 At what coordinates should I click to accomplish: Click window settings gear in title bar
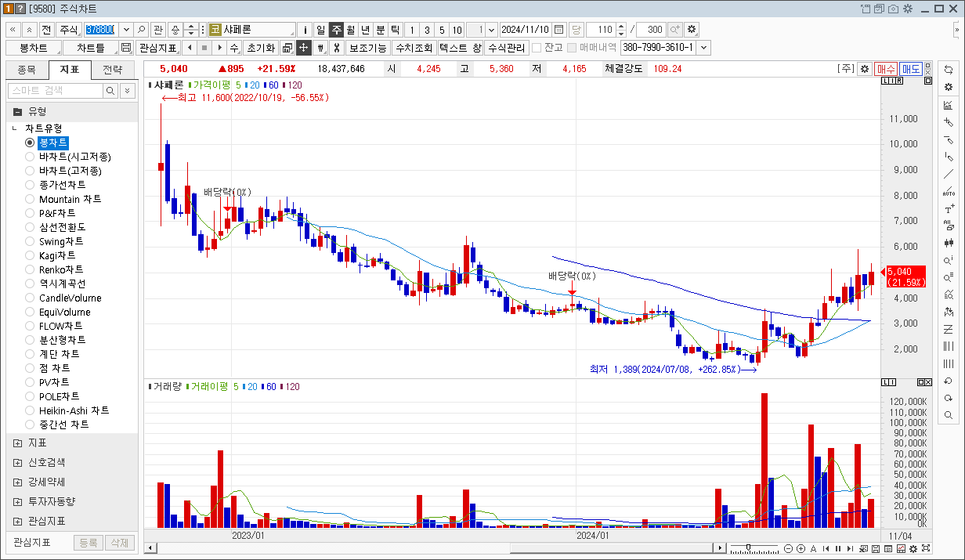pos(908,9)
